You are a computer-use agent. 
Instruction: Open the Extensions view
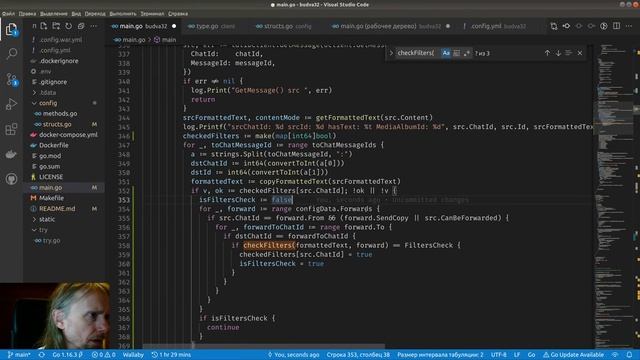11,129
